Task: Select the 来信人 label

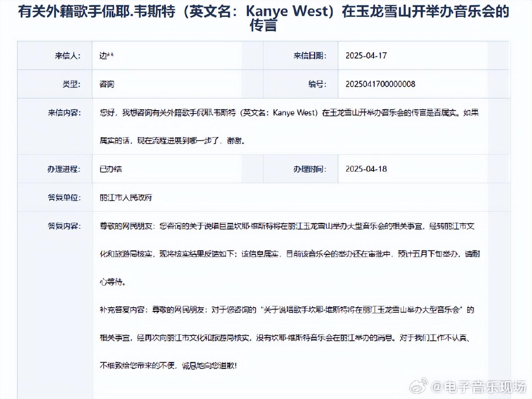Action: click(68, 56)
